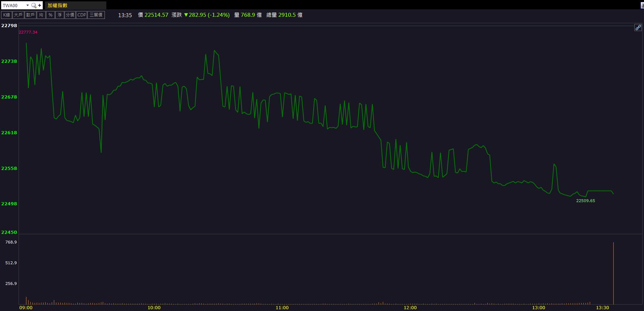Image resolution: width=644 pixels, height=311 pixels.
Task: Toggle the 均 average line button
Action: (x=41, y=15)
